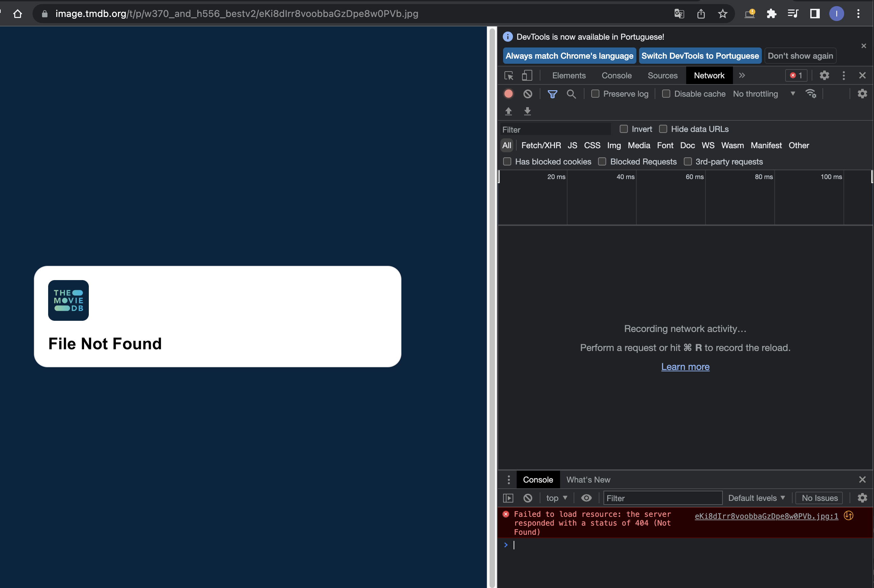The image size is (874, 588).
Task: Toggle the device toolbar
Action: [x=527, y=75]
